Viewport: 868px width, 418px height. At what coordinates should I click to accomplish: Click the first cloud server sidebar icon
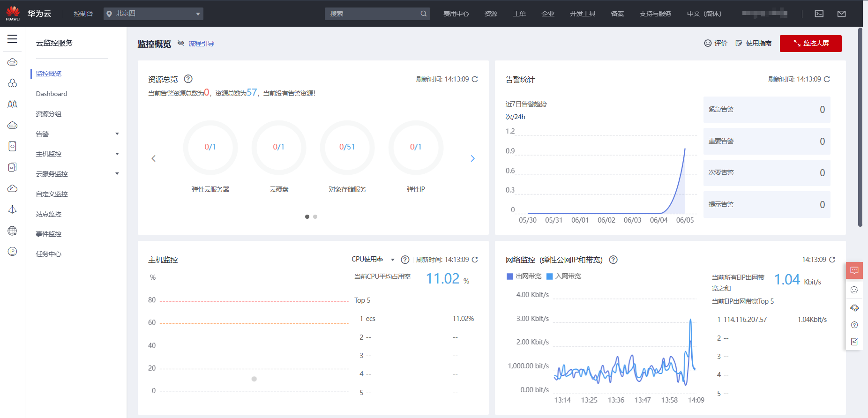(x=13, y=62)
